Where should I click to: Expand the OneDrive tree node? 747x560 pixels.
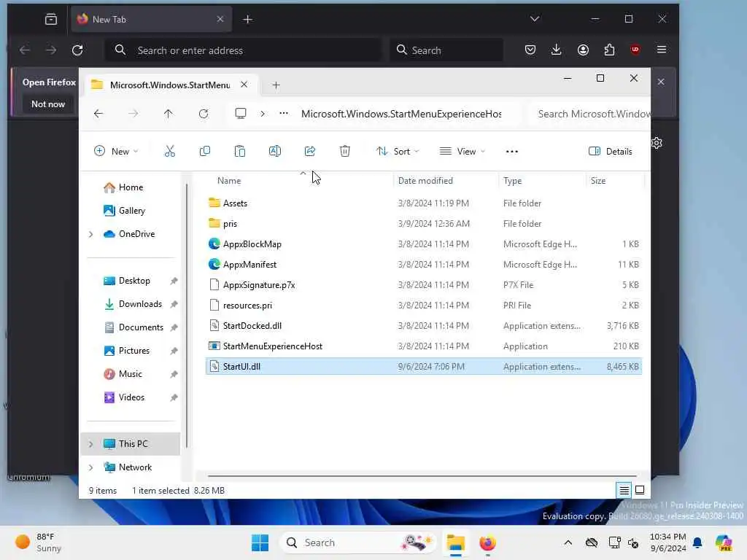tap(91, 234)
